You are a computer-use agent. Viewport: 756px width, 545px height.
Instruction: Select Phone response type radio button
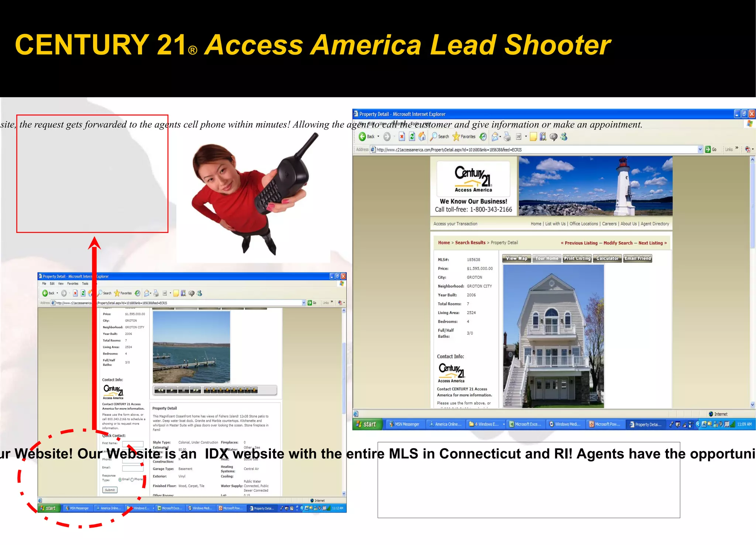[132, 480]
